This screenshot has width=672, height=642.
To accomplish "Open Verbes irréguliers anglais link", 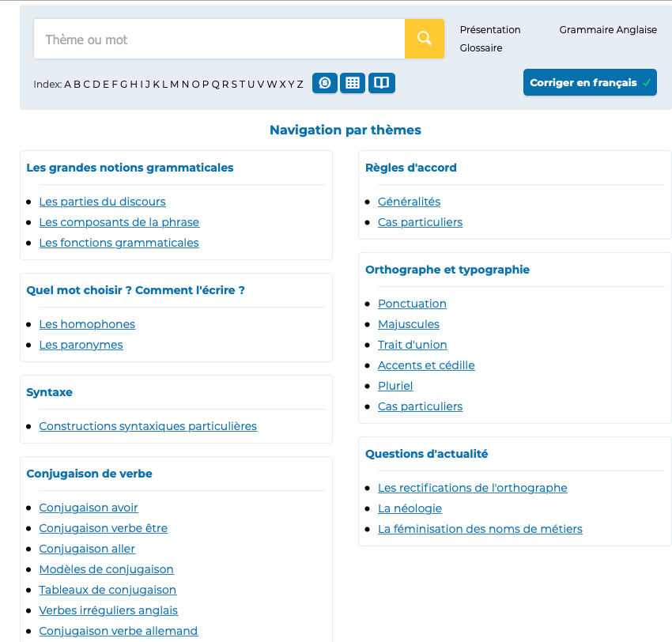I will coord(108,610).
